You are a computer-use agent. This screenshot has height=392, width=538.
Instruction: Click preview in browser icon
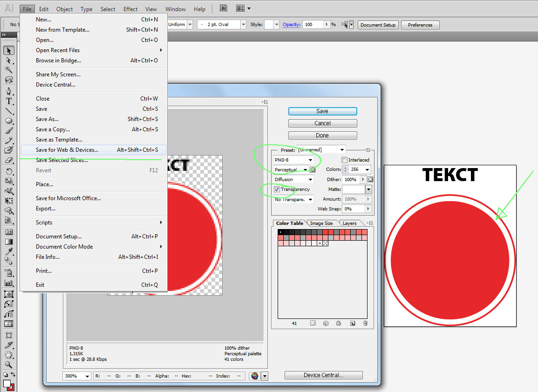pyautogui.click(x=255, y=376)
